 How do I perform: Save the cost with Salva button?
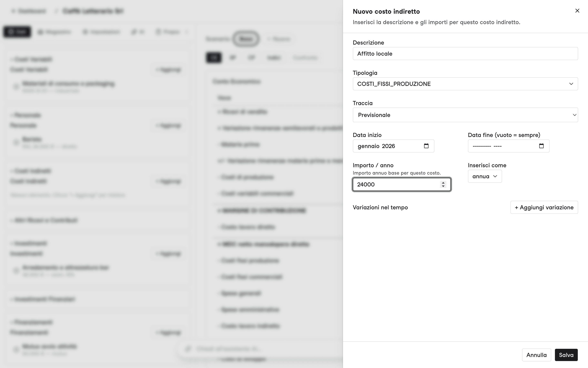point(566,355)
